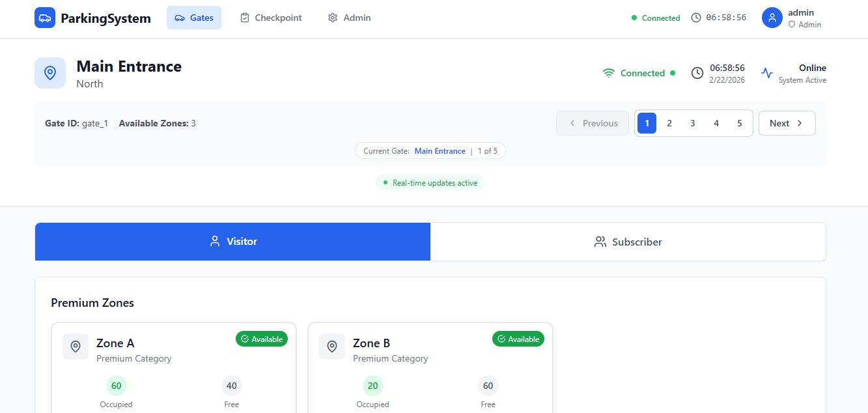
Task: Click the Main Entrance location pin icon
Action: (50, 73)
